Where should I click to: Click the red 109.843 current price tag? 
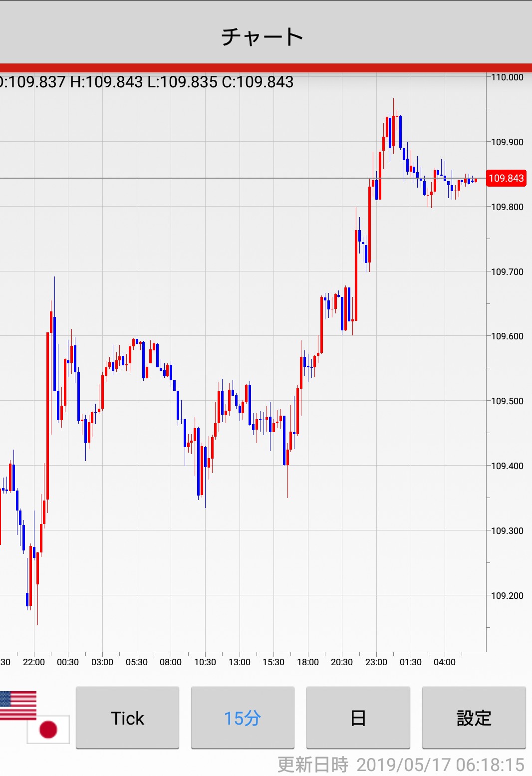tap(506, 178)
